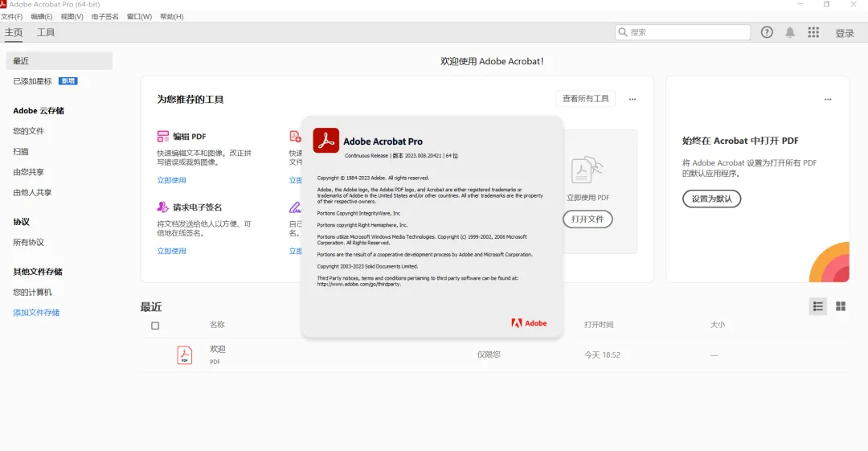Click the 编辑 PDF tool icon
Viewport: 868px width, 451px height.
(x=162, y=137)
